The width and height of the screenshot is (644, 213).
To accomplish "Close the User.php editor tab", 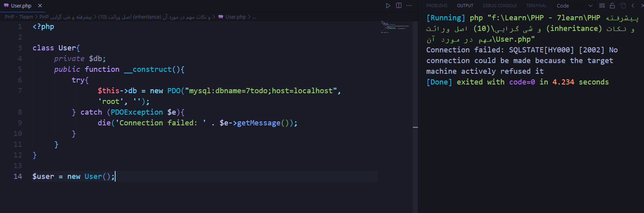I will [x=40, y=6].
